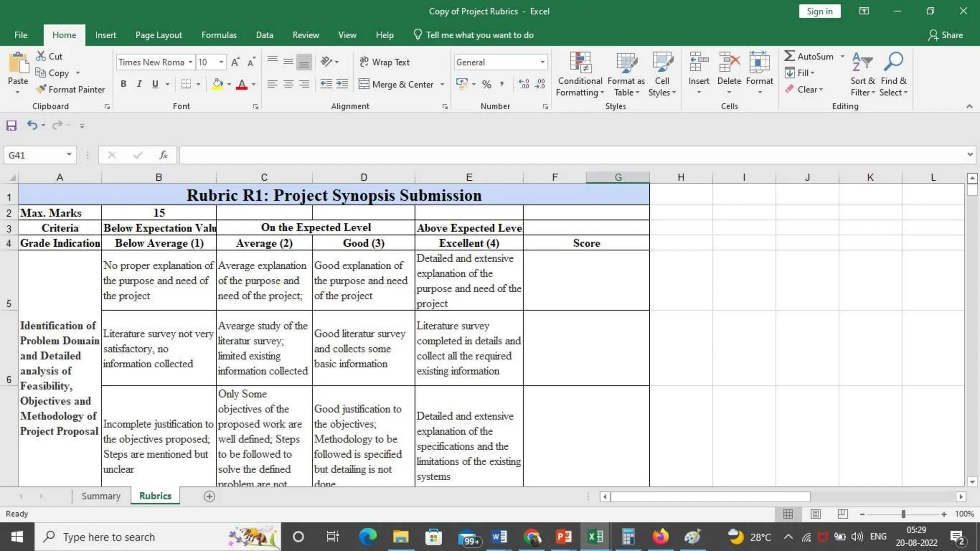The height and width of the screenshot is (551, 980).
Task: Increase font size with the larger A icon
Action: [x=235, y=62]
